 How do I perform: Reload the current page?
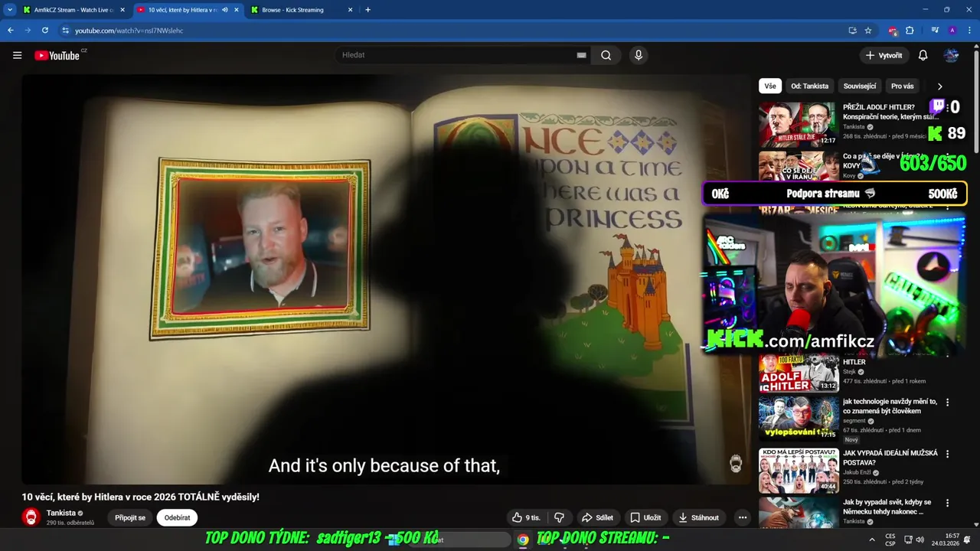point(45,31)
